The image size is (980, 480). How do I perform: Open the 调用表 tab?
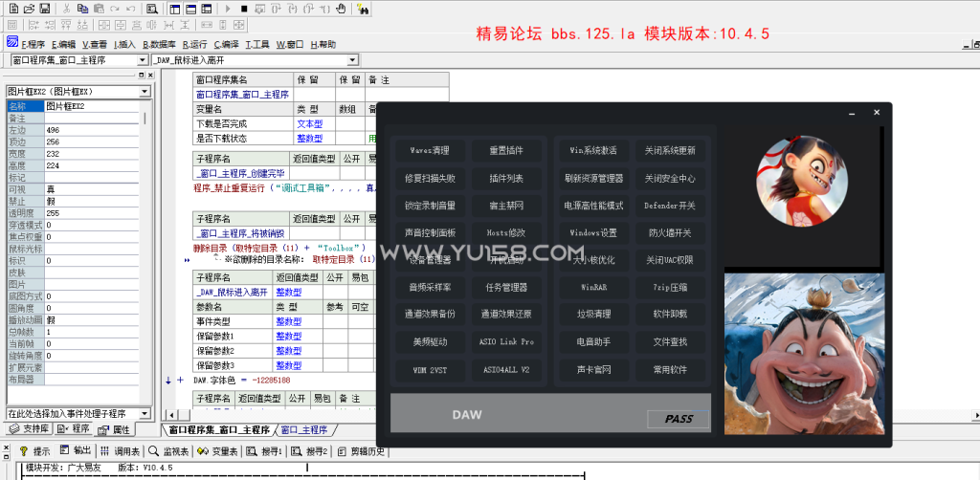pyautogui.click(x=121, y=450)
